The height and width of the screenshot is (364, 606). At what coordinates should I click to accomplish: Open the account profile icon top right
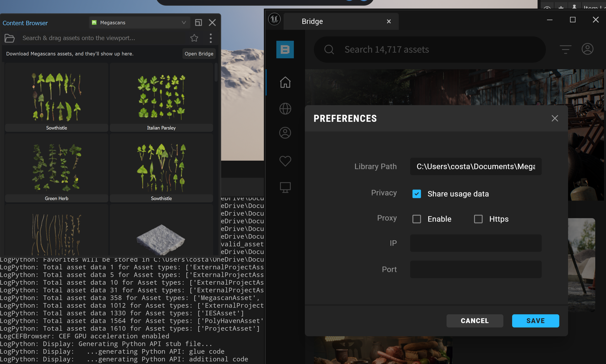588,49
